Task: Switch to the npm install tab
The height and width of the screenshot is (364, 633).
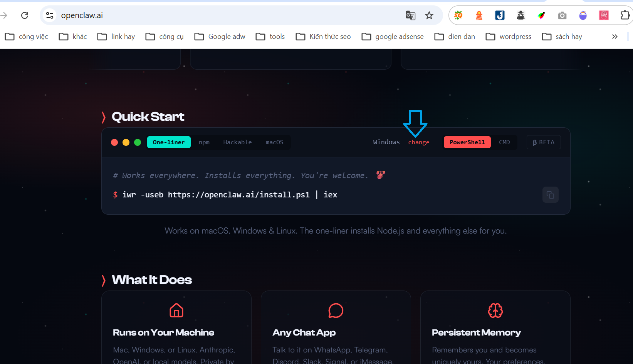Action: (204, 142)
